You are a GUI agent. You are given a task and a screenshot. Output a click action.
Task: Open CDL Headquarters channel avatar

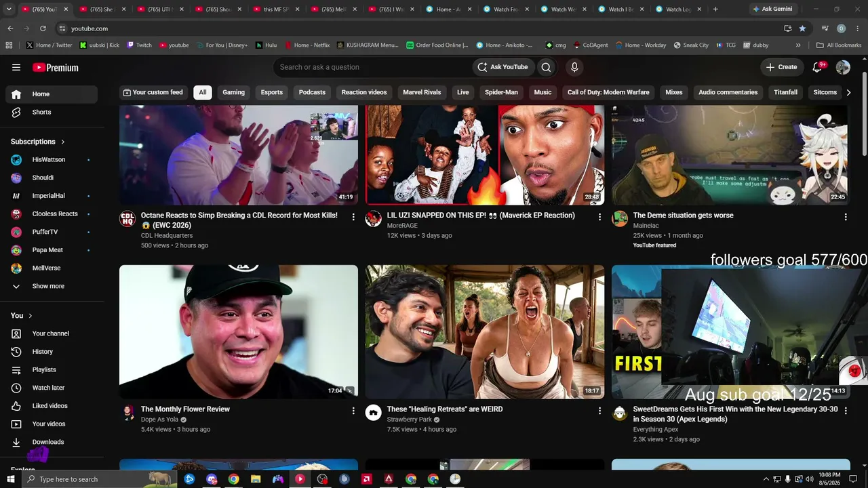click(x=127, y=218)
